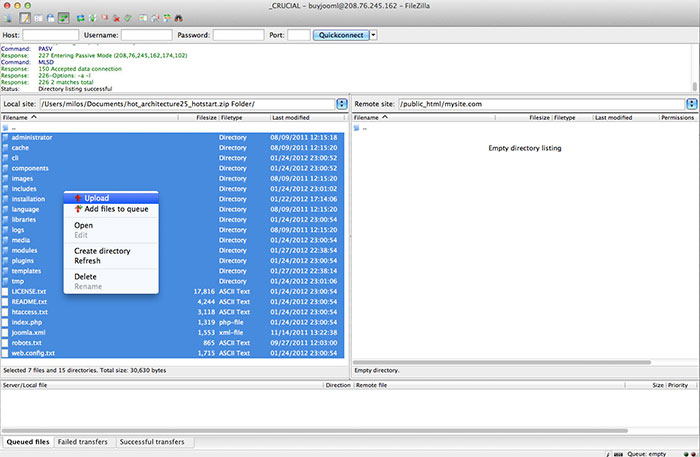Click the Username input field
Image resolution: width=700 pixels, height=457 pixels.
(x=147, y=35)
